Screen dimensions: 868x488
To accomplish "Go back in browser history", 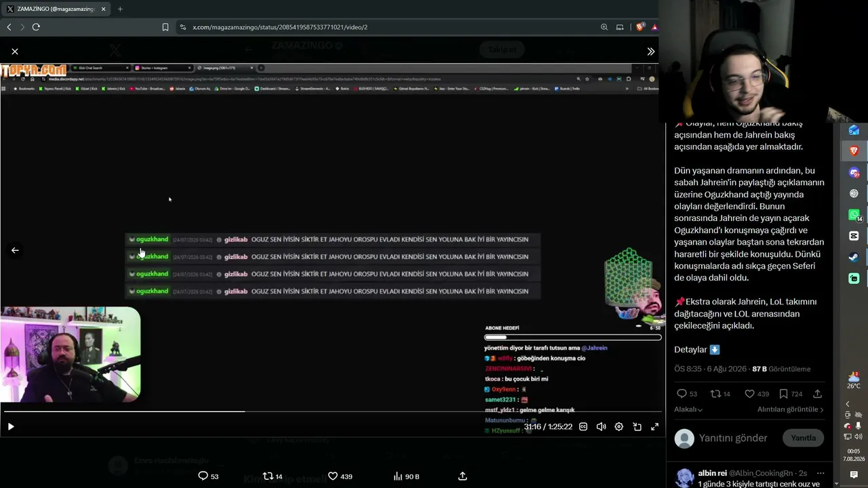I will pyautogui.click(x=9, y=27).
